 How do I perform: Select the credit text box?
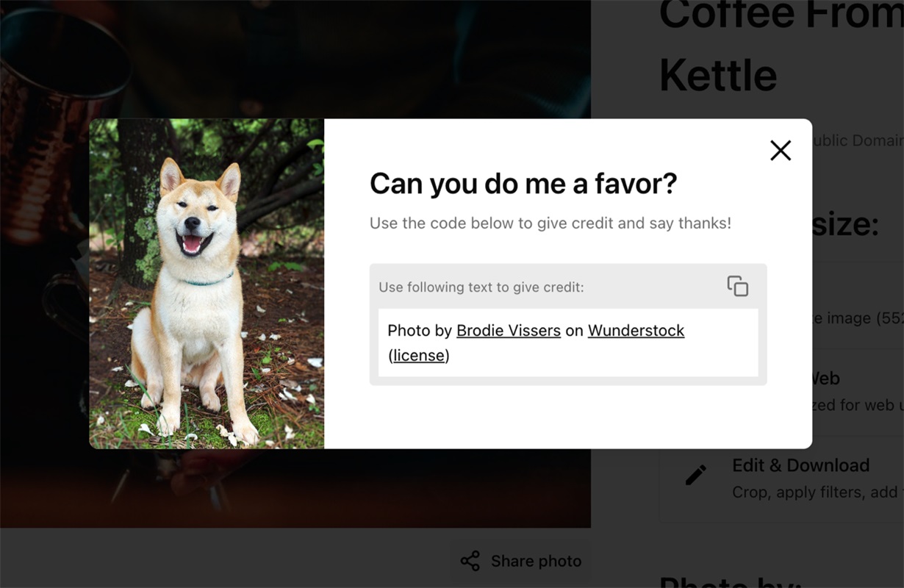[568, 343]
